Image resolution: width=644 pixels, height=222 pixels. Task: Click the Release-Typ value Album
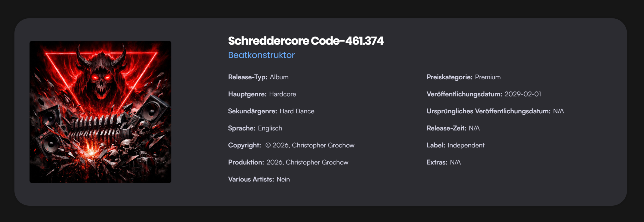(x=279, y=77)
